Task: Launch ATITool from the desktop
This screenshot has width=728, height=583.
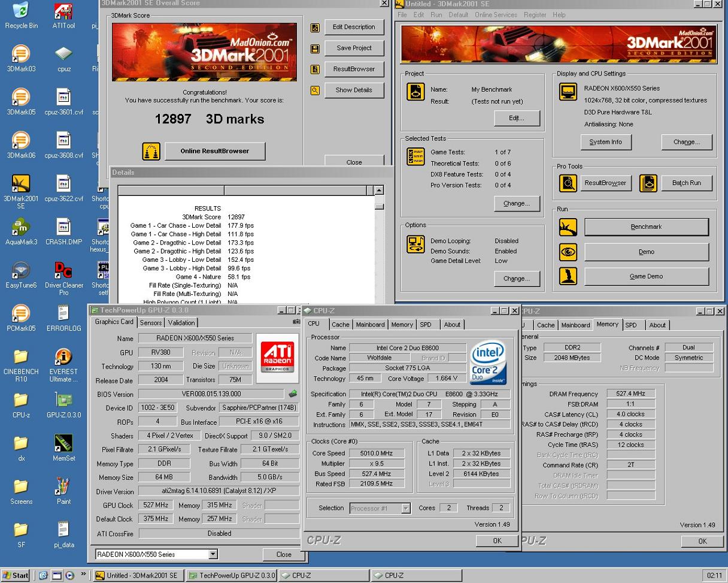Action: click(63, 16)
